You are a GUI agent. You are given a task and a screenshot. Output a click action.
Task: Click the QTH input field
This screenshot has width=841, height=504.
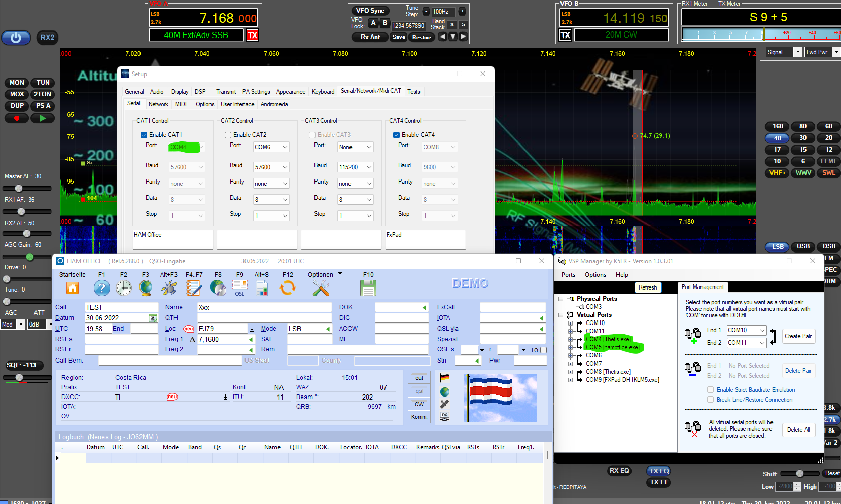[264, 318]
